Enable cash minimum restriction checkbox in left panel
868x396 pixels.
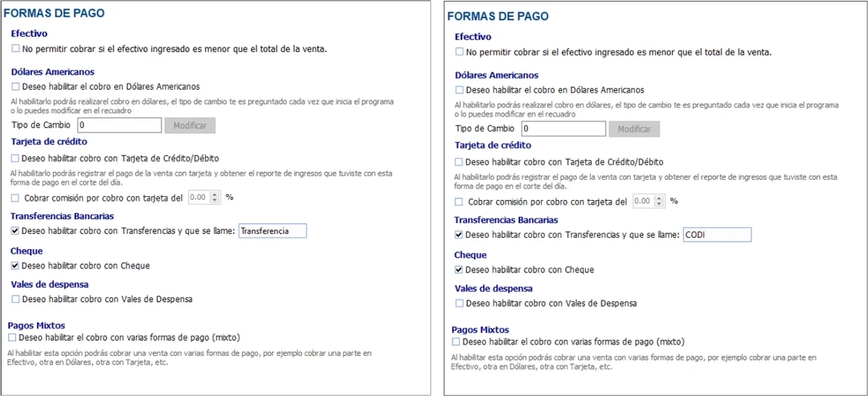[x=16, y=49]
